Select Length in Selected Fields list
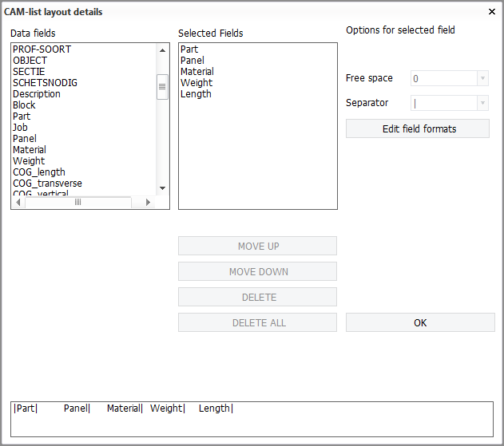The image size is (504, 446). coord(196,94)
